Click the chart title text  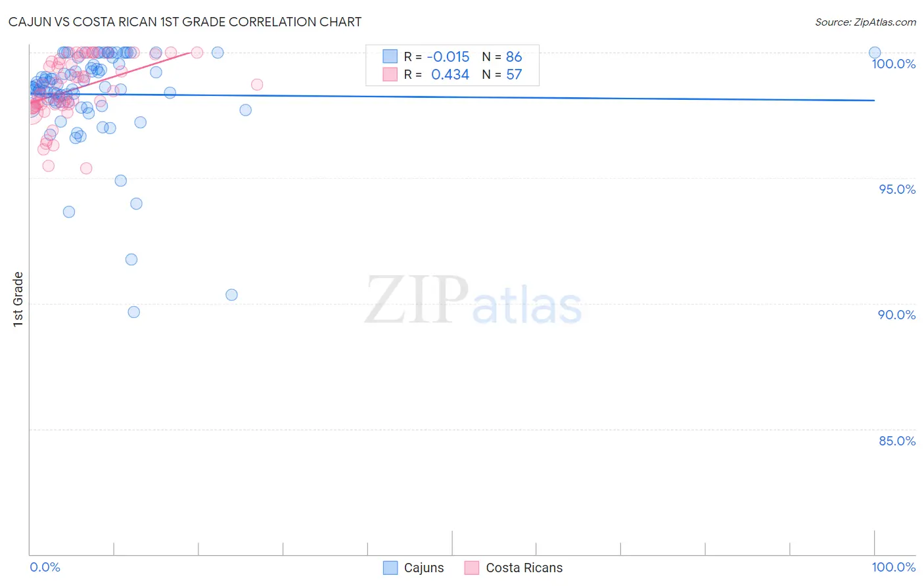click(185, 22)
